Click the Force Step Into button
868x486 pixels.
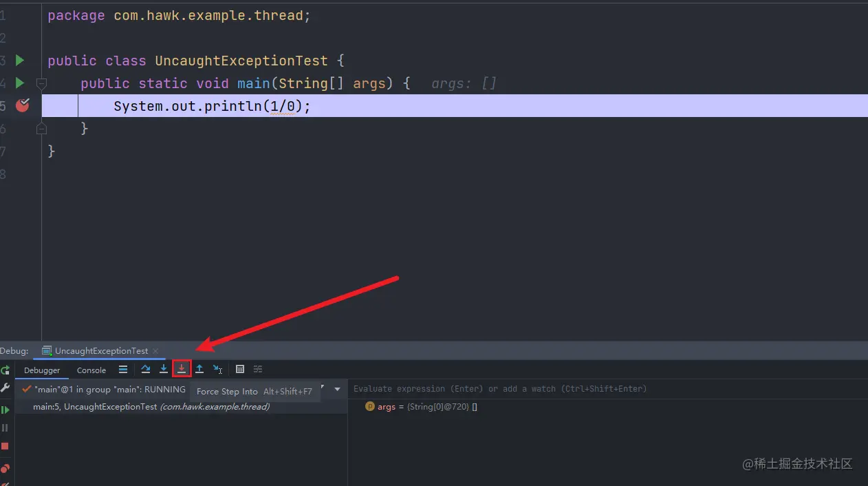point(182,370)
